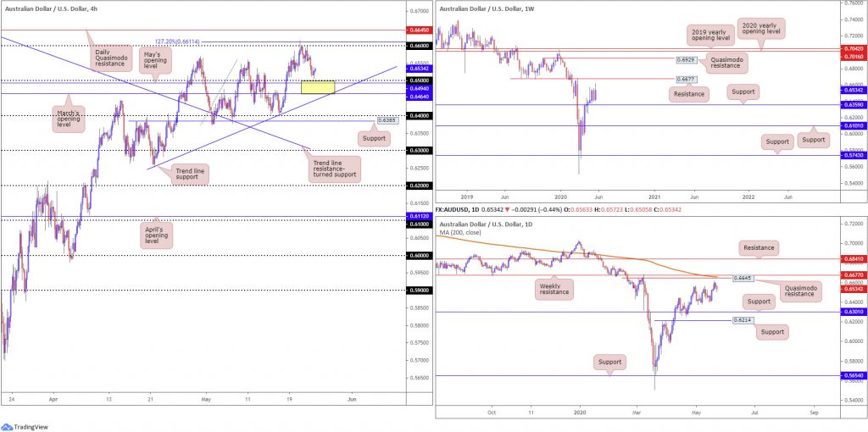Click the 0.6385 level label
This screenshot has height=432, width=868.
click(387, 119)
